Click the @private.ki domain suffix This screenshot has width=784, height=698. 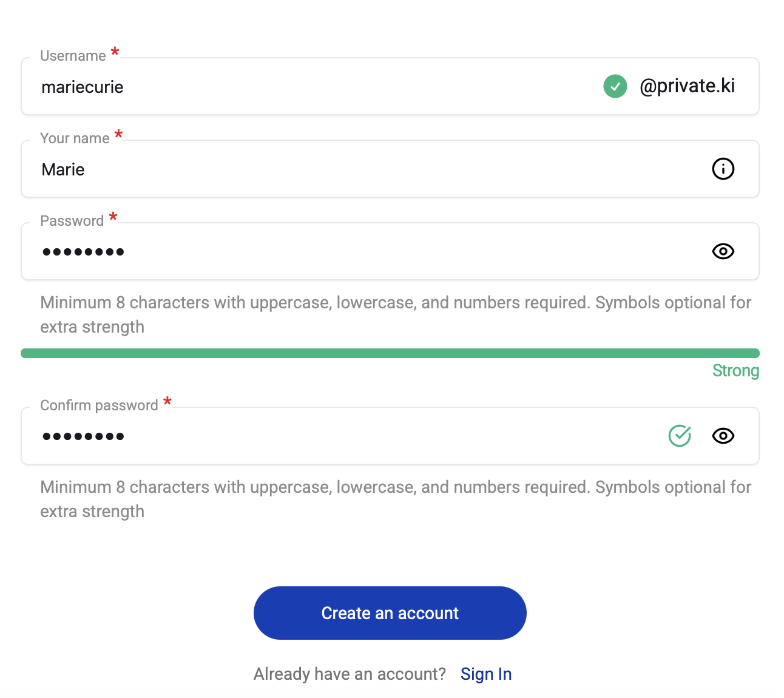(x=687, y=86)
